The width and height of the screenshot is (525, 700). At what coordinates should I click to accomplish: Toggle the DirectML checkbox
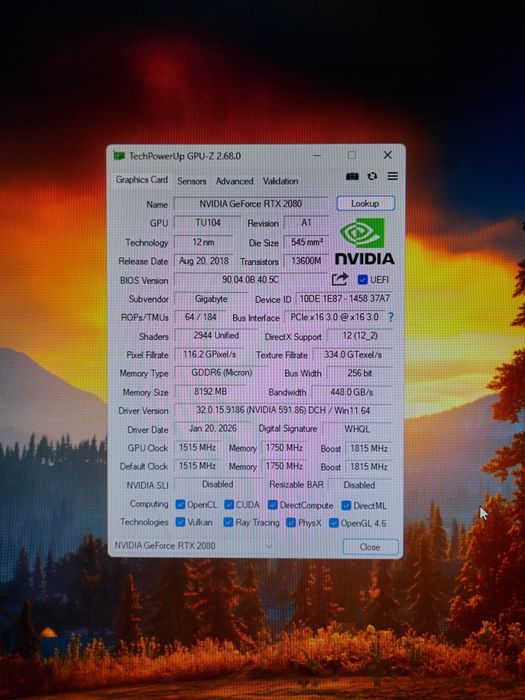pyautogui.click(x=346, y=505)
